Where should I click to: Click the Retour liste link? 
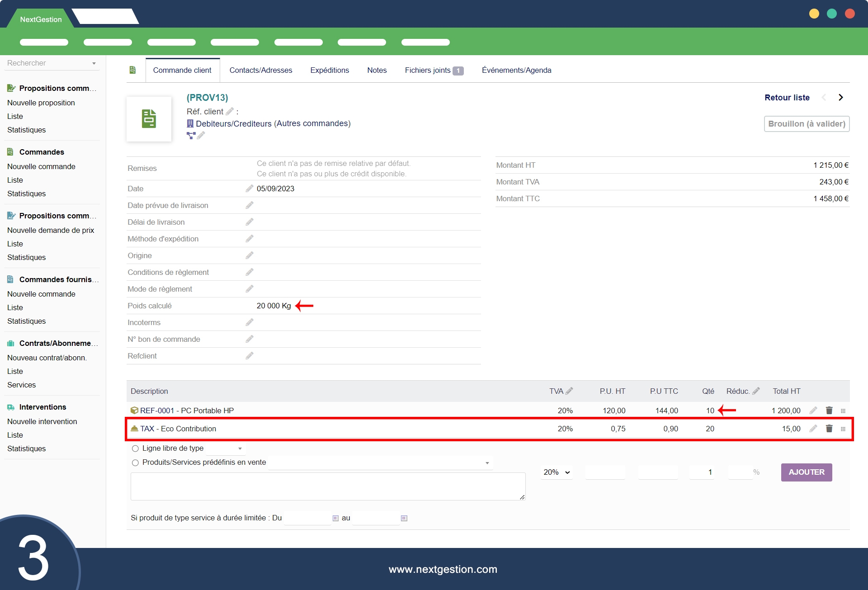(x=787, y=98)
